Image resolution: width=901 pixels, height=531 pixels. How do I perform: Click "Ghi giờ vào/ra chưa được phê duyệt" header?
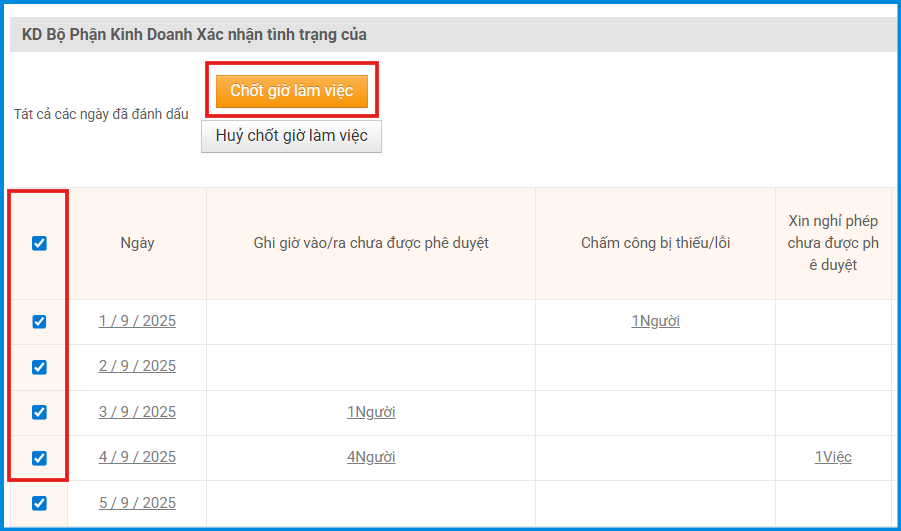(x=371, y=243)
